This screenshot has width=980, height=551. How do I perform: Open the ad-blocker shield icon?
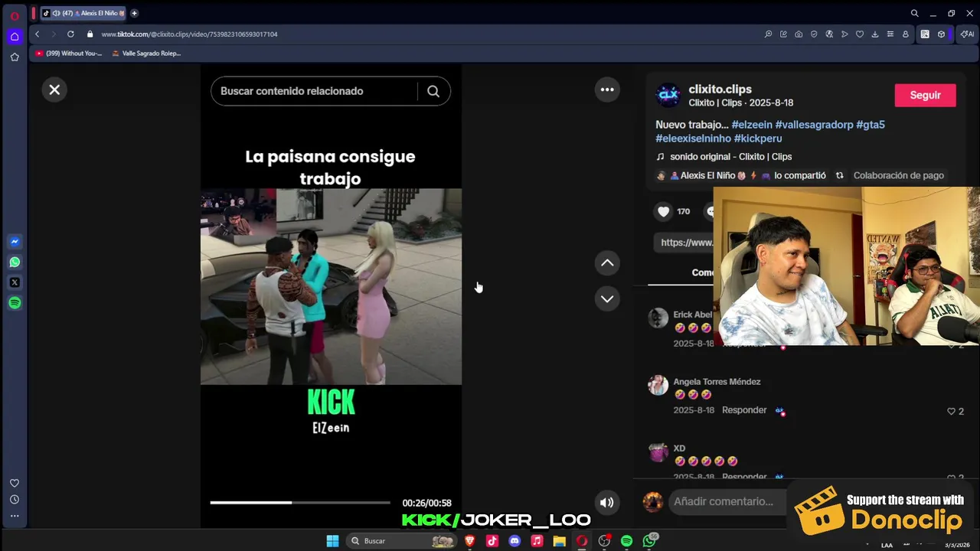(x=814, y=34)
